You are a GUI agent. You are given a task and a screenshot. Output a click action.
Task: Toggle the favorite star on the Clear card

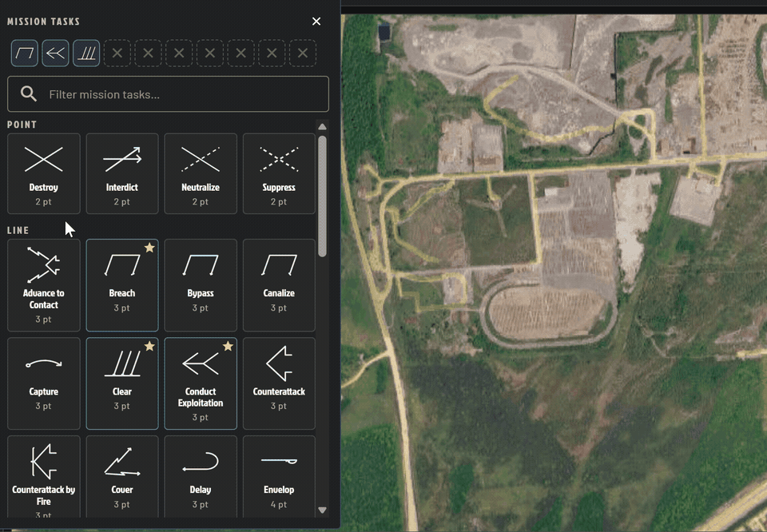149,346
